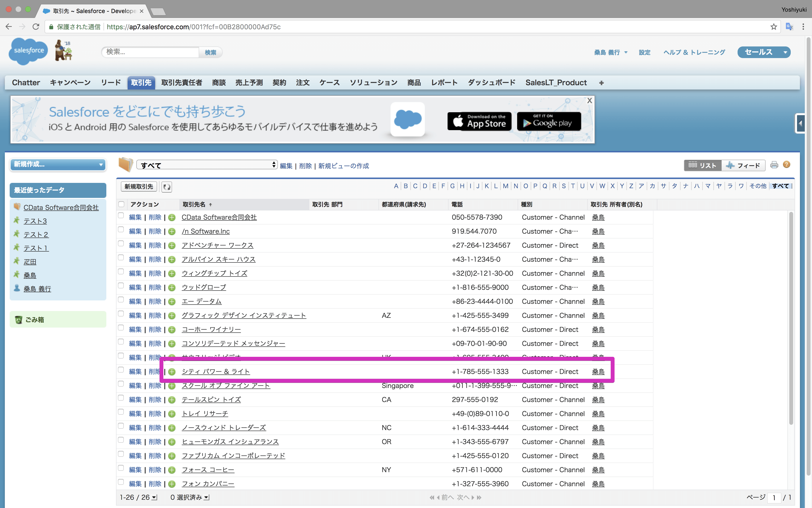Open the 1-26 / 26 records per page dropdown

pyautogui.click(x=138, y=497)
